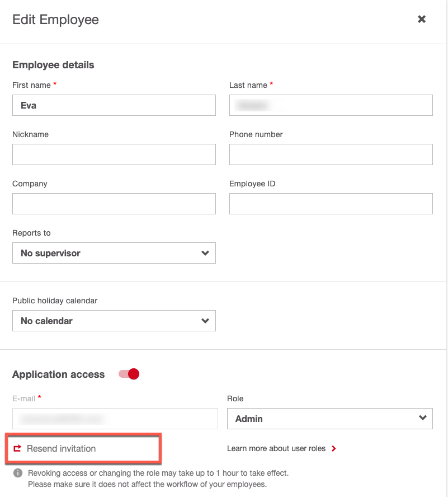Close the Edit Employee dialog
Screen dimensions: 448x497
tap(422, 19)
